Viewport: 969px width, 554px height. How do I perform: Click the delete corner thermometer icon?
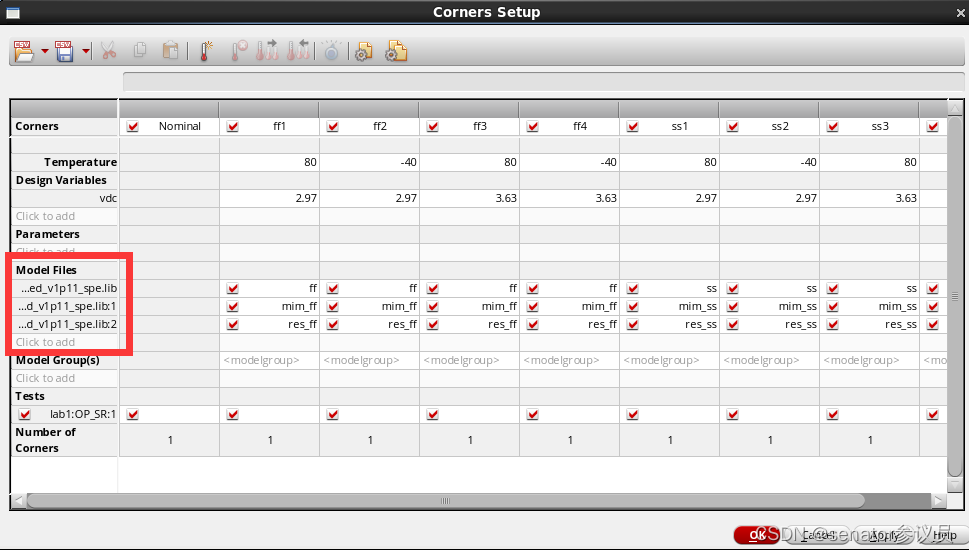click(239, 51)
